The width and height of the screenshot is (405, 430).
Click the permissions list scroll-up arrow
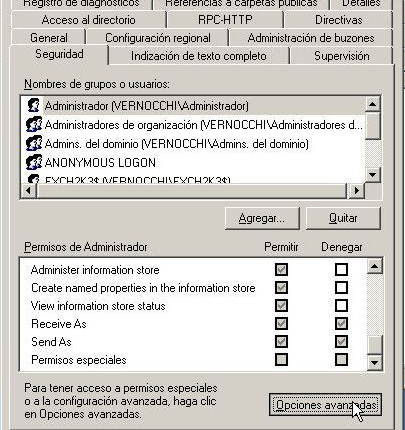[x=374, y=266]
